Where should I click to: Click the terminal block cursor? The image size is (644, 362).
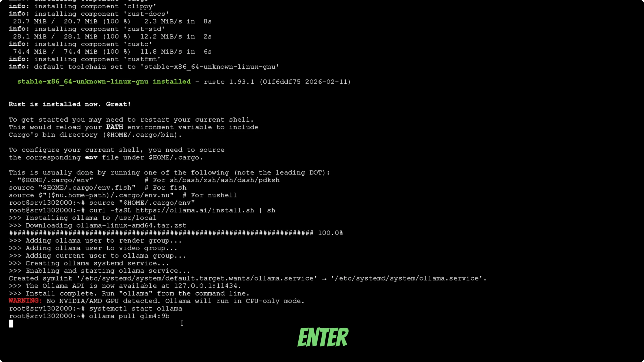tap(11, 324)
